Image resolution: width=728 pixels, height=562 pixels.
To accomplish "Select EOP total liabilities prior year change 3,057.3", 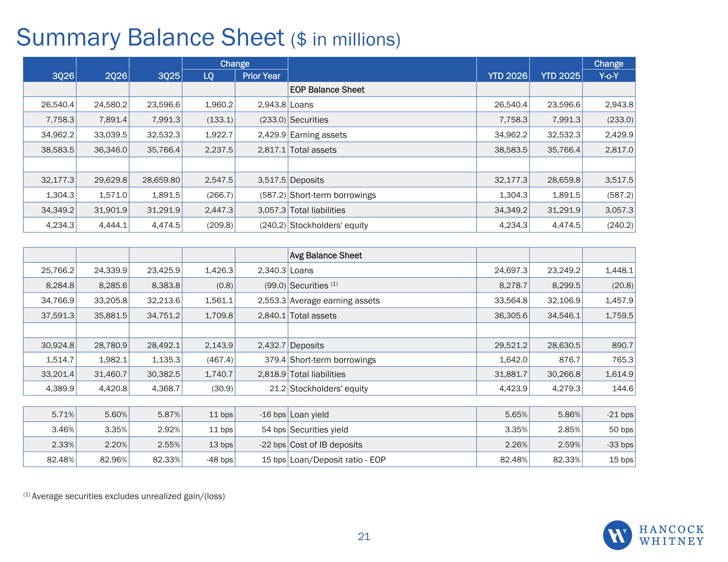I will pyautogui.click(x=272, y=210).
